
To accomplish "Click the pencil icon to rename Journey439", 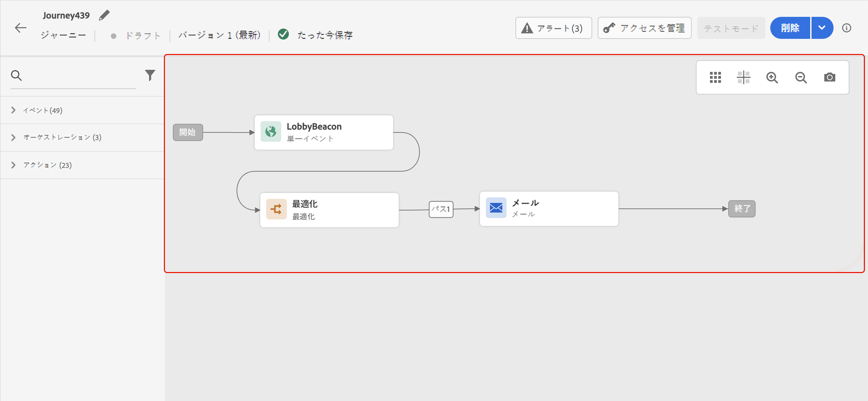I will pyautogui.click(x=104, y=15).
